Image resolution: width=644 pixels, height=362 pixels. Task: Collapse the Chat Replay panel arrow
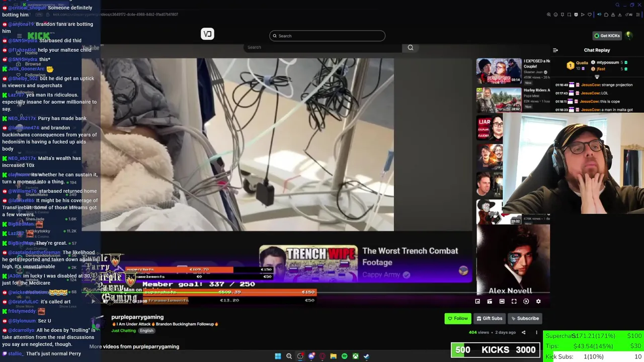tap(555, 50)
